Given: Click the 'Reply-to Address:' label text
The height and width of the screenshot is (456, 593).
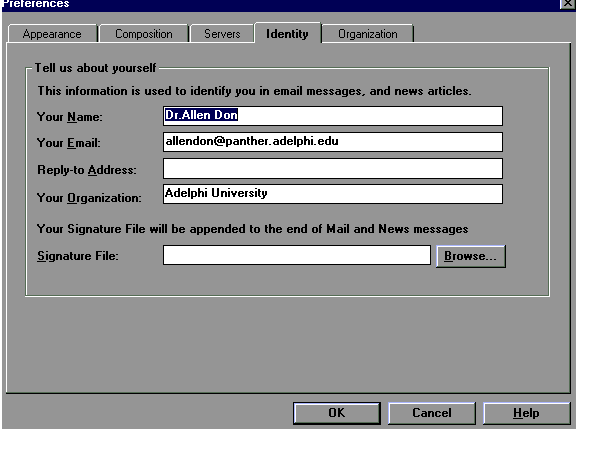Looking at the screenshot, I should point(87,170).
